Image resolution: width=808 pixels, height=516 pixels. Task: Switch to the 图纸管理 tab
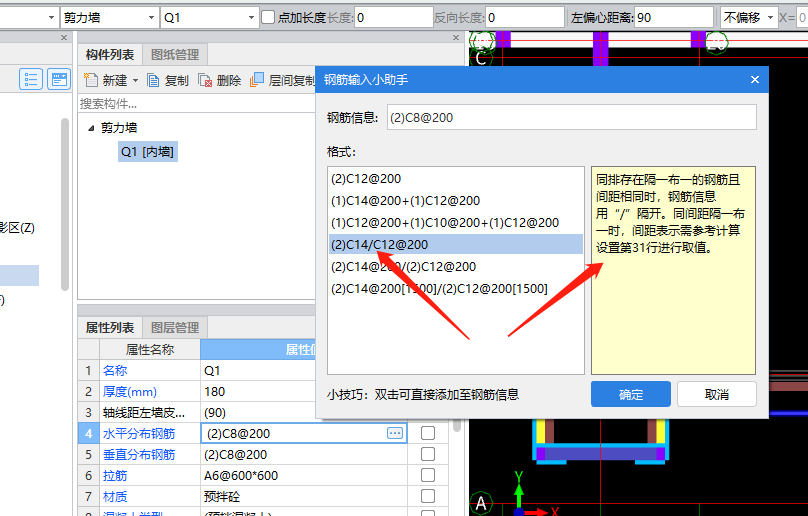pyautogui.click(x=175, y=55)
